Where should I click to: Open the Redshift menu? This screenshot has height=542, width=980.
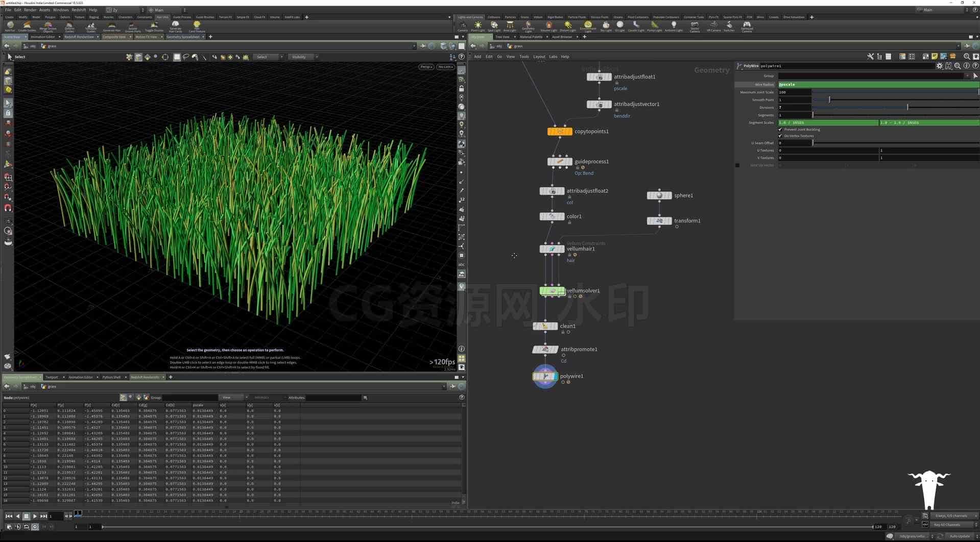click(x=79, y=10)
